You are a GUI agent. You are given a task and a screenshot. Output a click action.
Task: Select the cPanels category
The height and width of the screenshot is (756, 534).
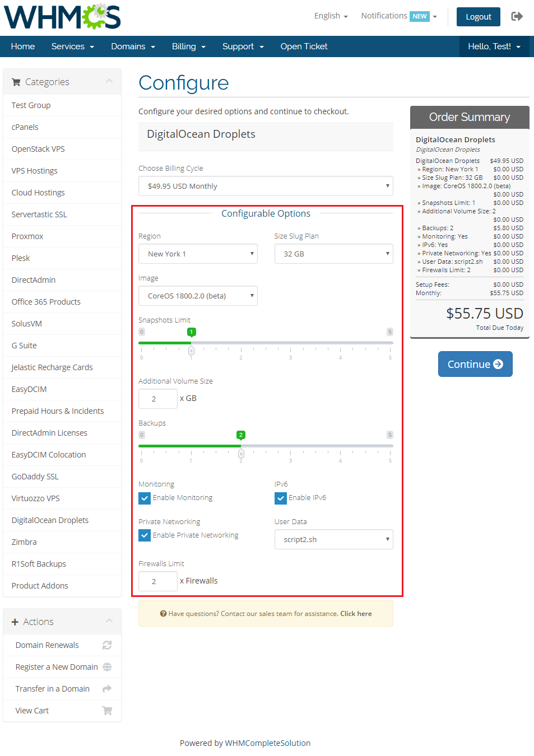(62, 127)
